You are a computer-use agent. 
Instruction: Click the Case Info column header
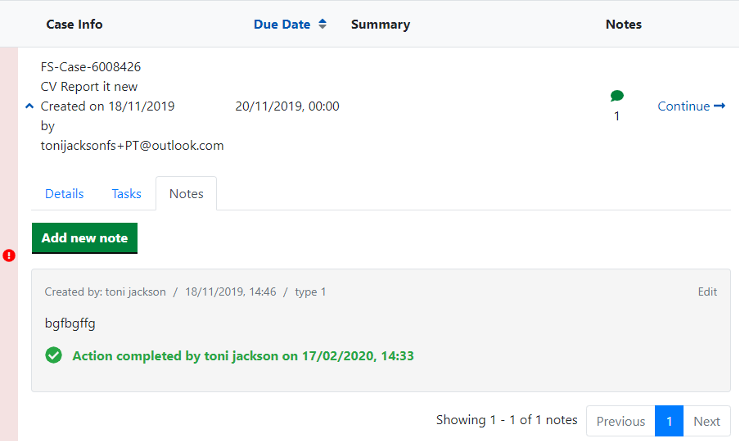pos(74,24)
